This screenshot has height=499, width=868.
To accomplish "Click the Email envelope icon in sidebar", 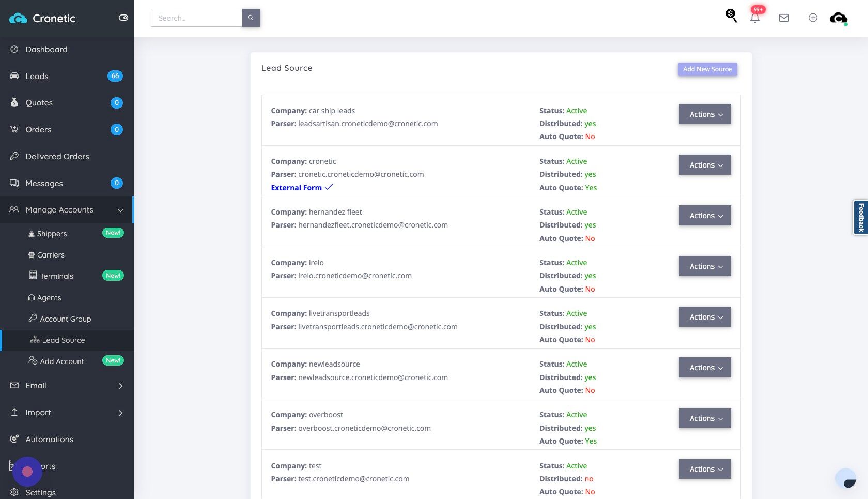I will (14, 385).
